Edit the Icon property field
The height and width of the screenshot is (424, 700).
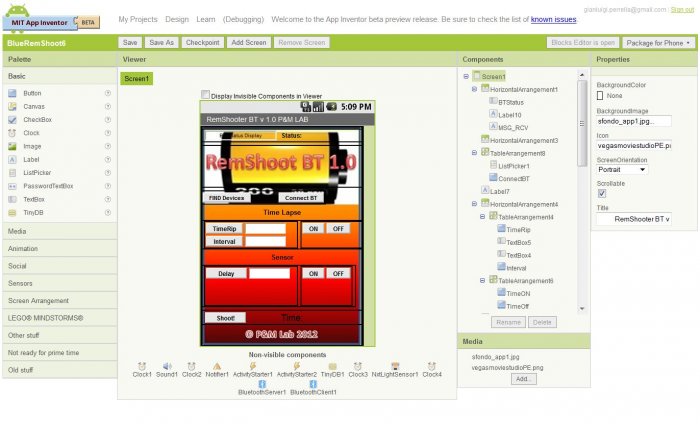tap(633, 145)
